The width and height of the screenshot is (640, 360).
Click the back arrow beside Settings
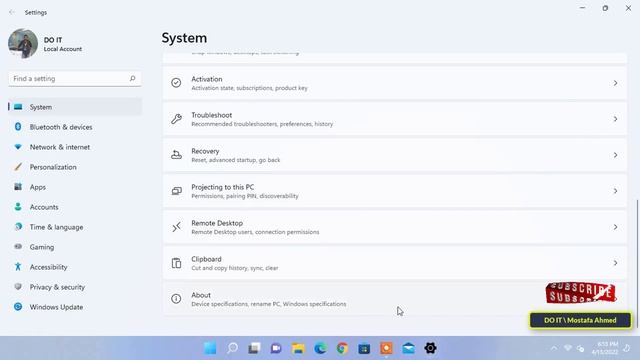coord(12,12)
